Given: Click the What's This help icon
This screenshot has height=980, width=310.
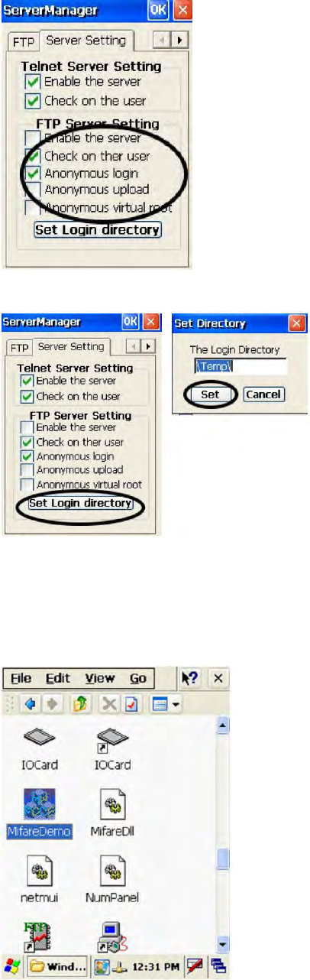Looking at the screenshot, I should coord(189,678).
